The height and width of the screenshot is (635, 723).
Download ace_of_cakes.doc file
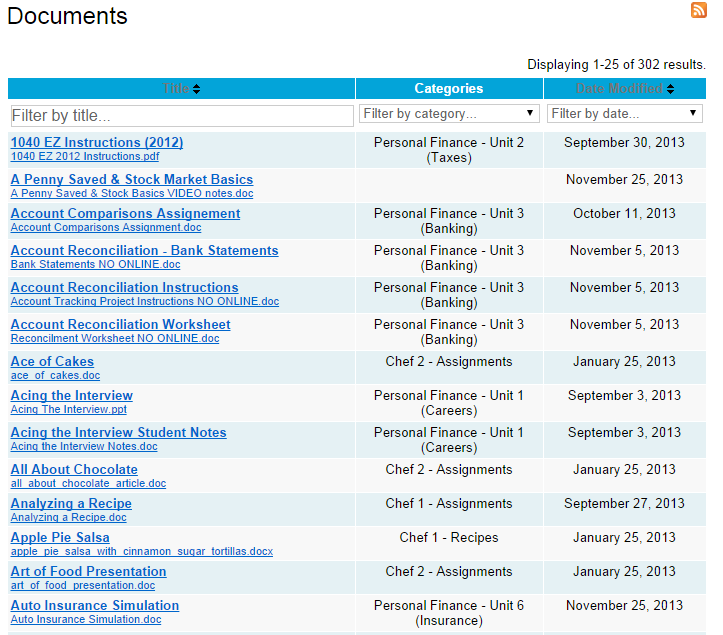click(x=55, y=375)
